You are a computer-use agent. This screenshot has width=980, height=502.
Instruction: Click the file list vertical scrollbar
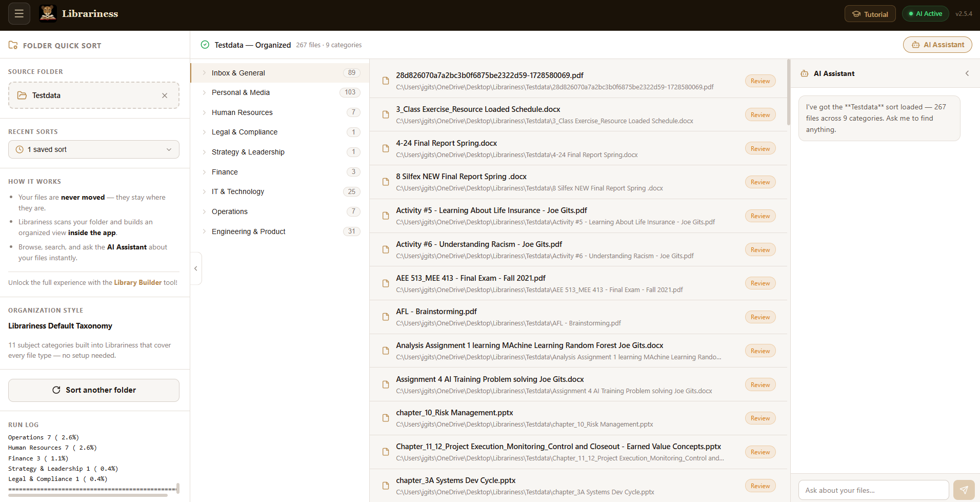click(x=789, y=92)
